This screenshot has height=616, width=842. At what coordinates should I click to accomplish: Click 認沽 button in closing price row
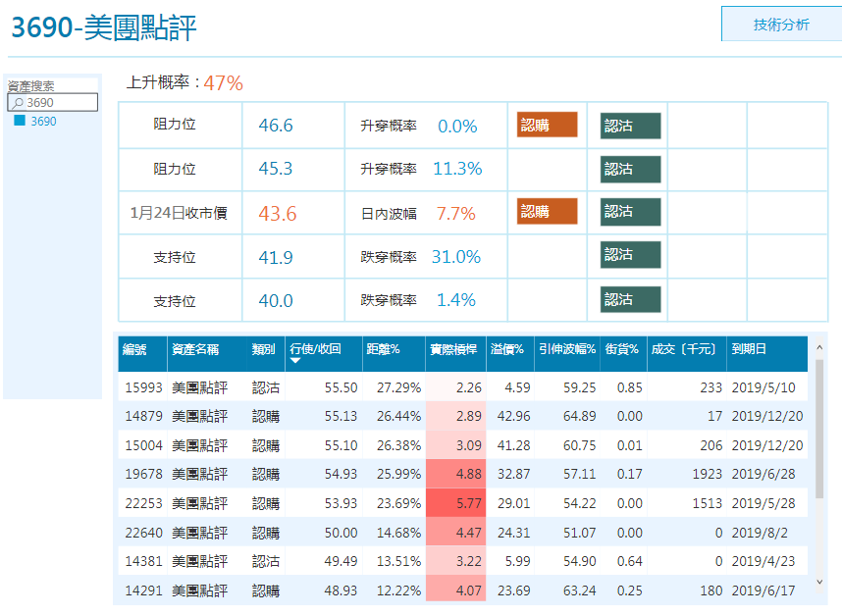pos(630,212)
